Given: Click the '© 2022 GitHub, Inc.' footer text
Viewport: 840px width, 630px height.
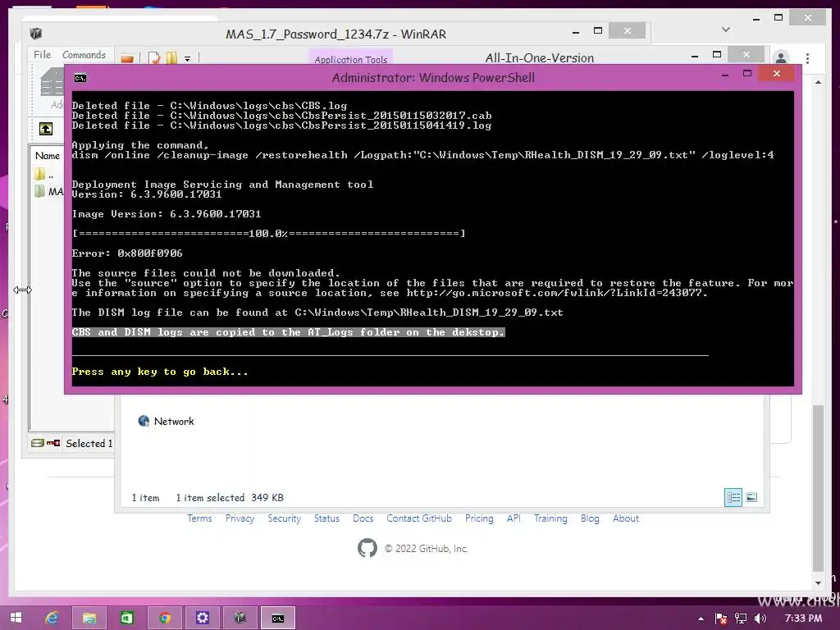Looking at the screenshot, I should click(x=426, y=549).
